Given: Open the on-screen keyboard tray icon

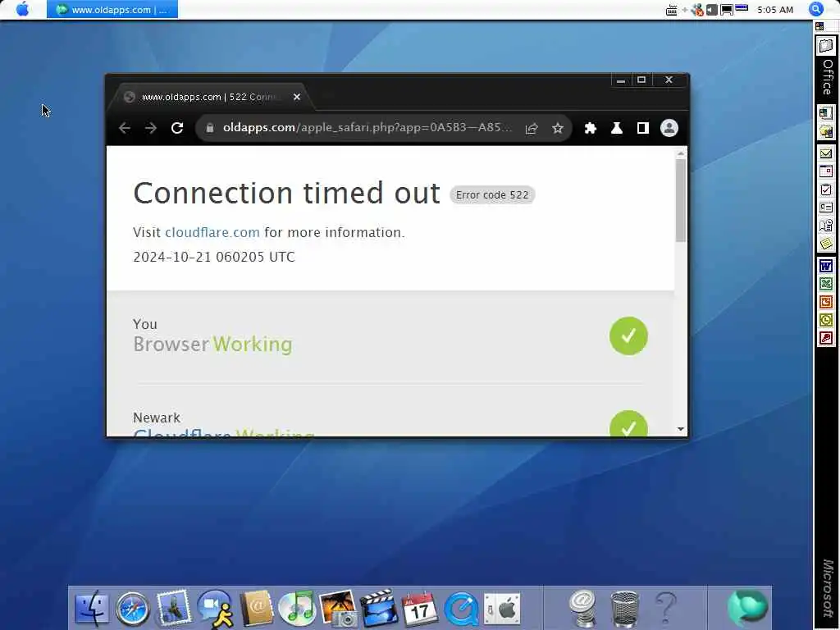Looking at the screenshot, I should [x=671, y=10].
